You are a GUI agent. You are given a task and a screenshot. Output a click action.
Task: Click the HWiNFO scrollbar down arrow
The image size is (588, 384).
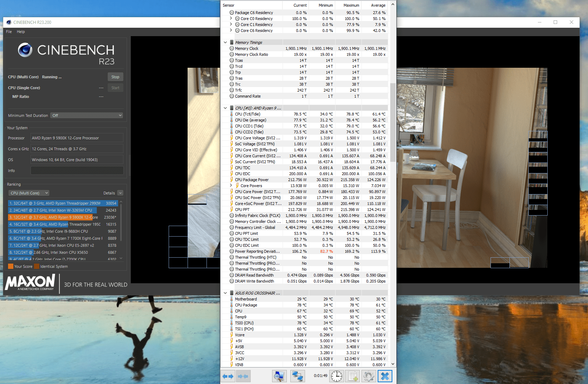[x=393, y=364]
